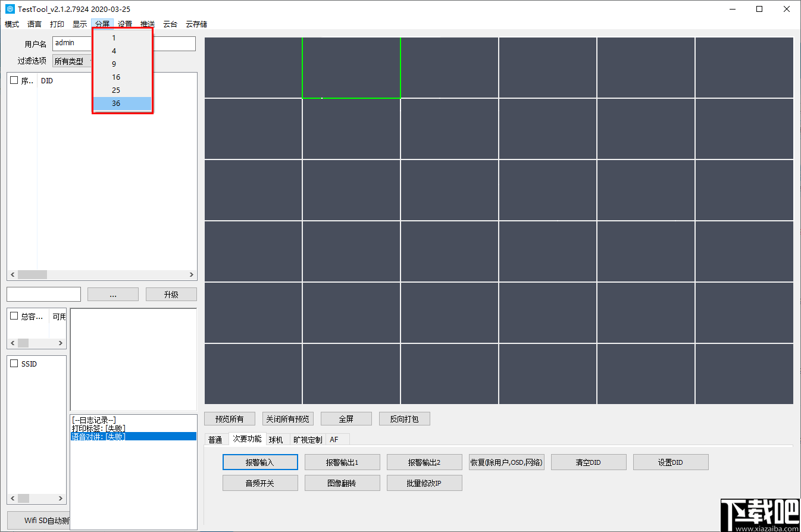This screenshot has height=532, width=801.
Task: Switch to the 普通 tab
Action: point(216,439)
